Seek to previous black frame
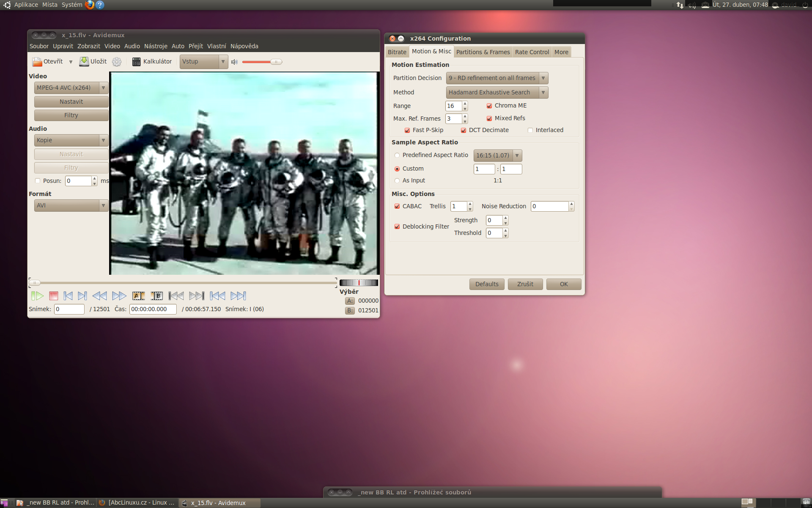The image size is (812, 508). [x=176, y=296]
